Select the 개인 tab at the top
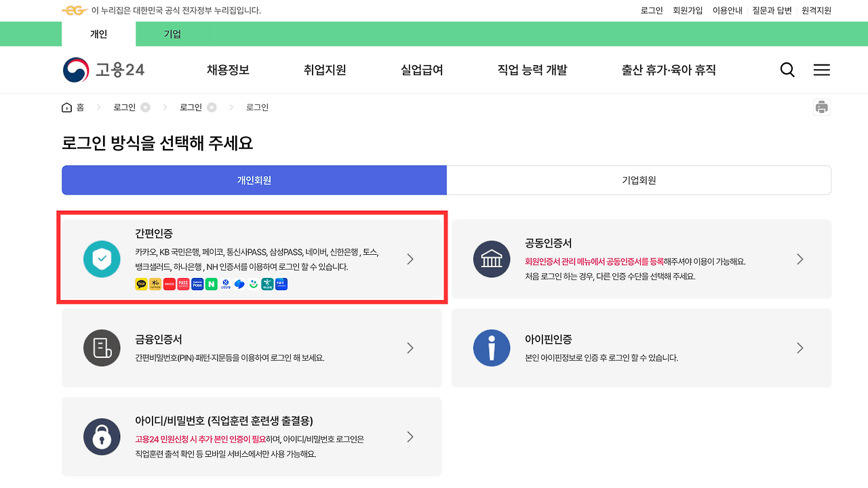 coord(98,34)
